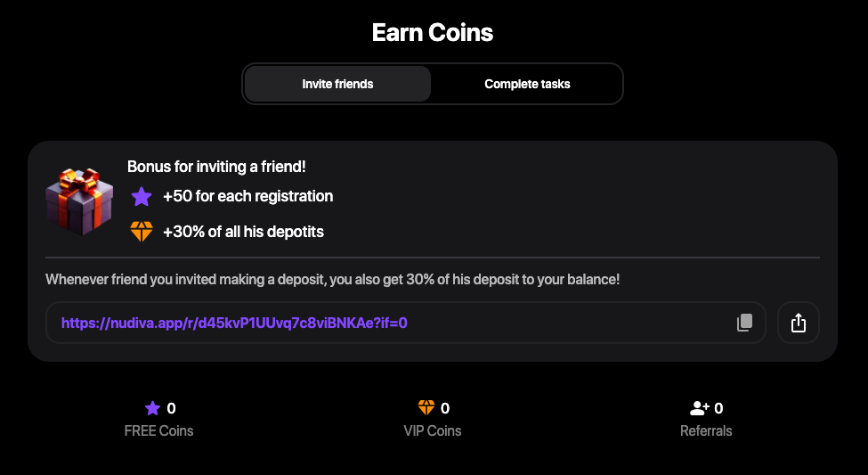
Task: Click the VIP Coins label
Action: click(x=433, y=430)
